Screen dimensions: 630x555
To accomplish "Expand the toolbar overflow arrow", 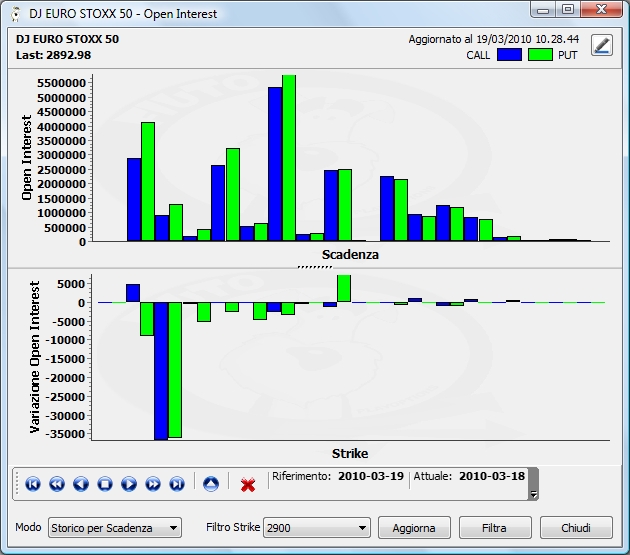I will coord(533,494).
